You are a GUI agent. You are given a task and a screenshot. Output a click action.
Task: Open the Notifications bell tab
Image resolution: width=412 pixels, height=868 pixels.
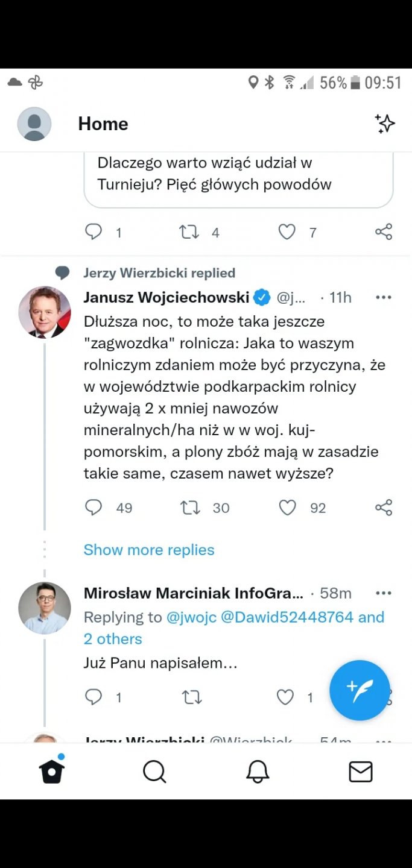tap(258, 771)
